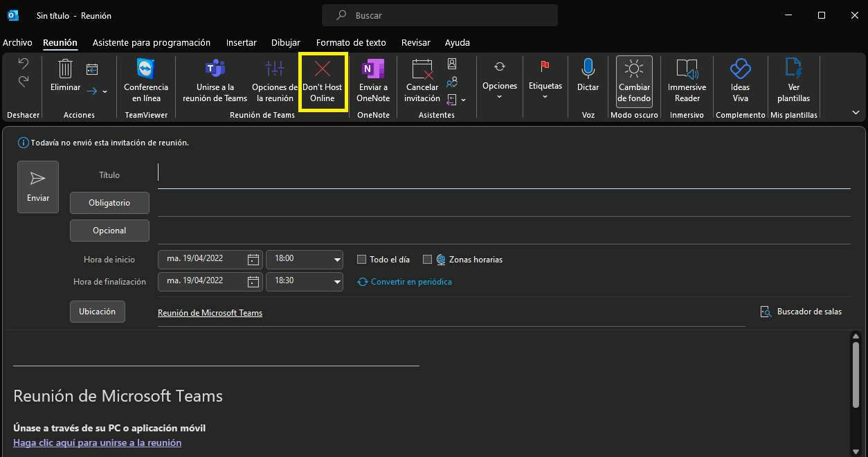Click Convertir en periódica link
The width and height of the screenshot is (868, 457).
404,282
